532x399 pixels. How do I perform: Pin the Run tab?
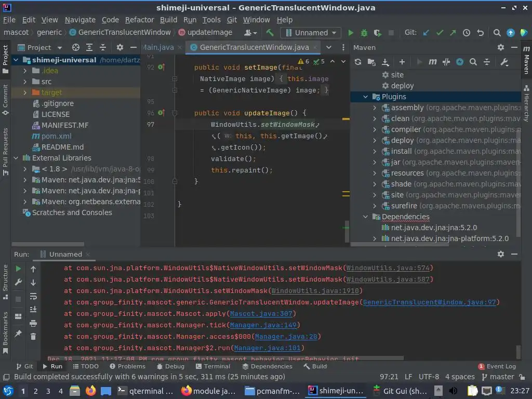pyautogui.click(x=18, y=334)
